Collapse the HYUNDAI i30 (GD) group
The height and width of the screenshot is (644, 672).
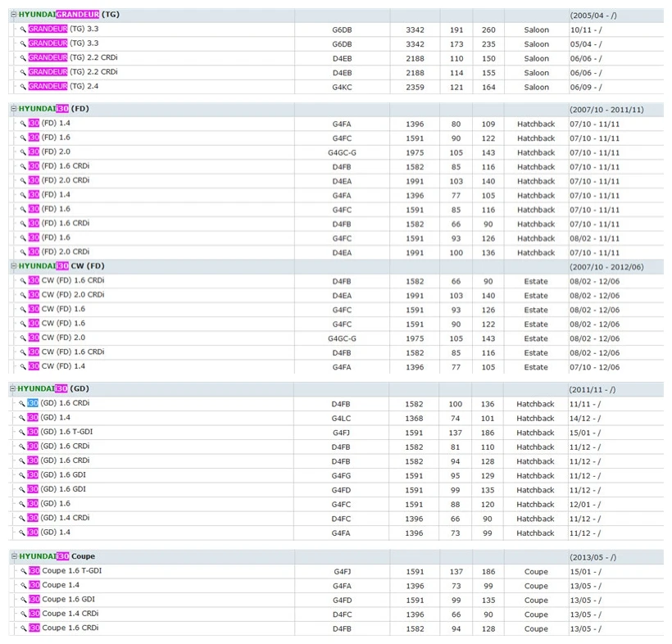point(12,388)
